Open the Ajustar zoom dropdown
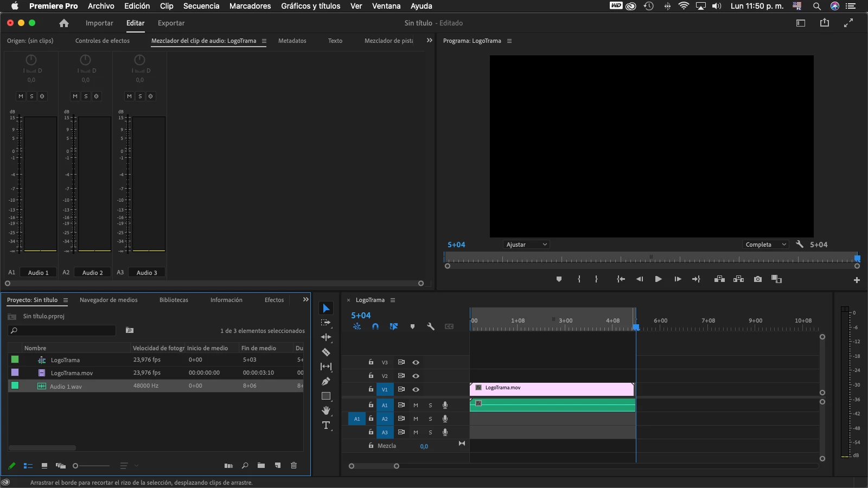868x488 pixels. 526,245
